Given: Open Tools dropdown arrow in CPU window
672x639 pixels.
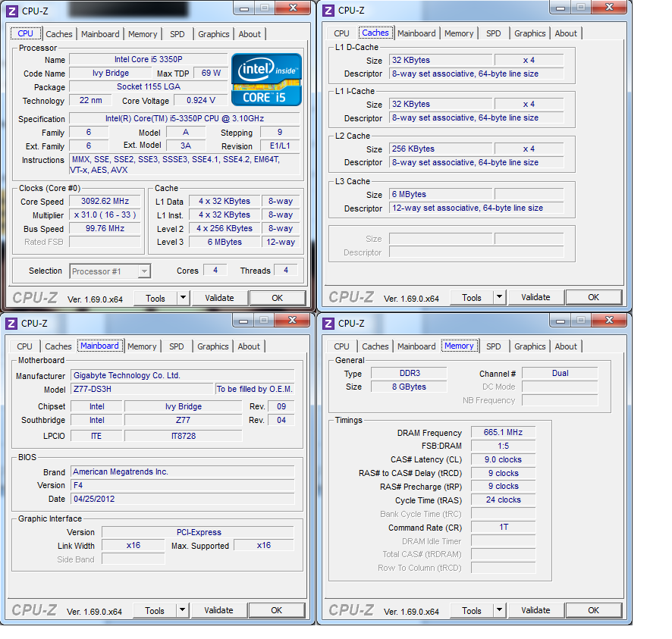Looking at the screenshot, I should point(183,298).
